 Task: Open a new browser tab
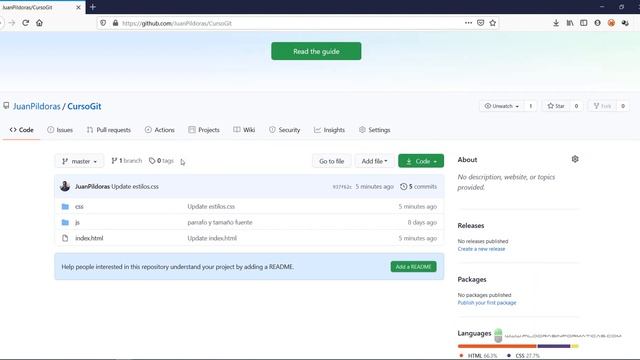pos(93,7)
